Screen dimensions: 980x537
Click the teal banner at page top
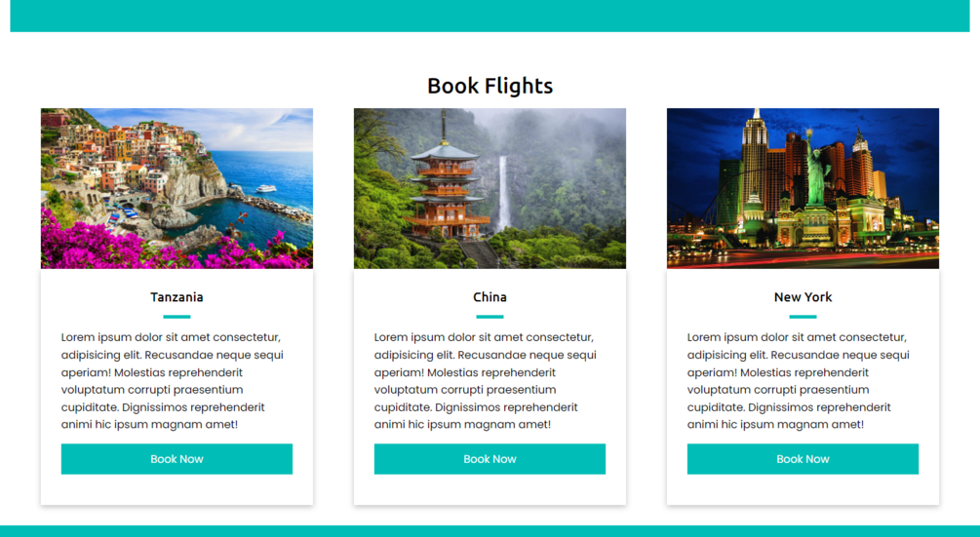coord(490,16)
